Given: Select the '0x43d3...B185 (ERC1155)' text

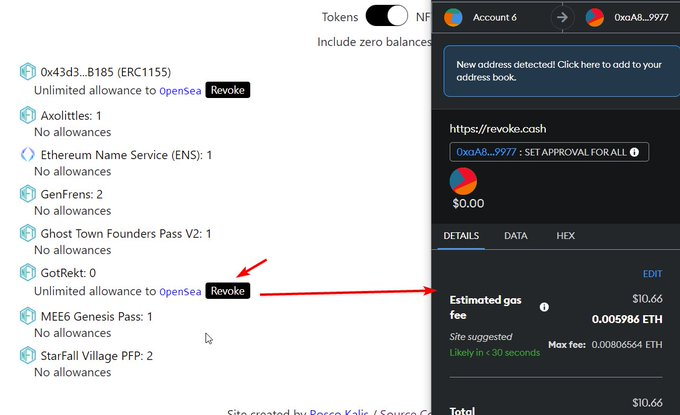Looking at the screenshot, I should pos(106,72).
